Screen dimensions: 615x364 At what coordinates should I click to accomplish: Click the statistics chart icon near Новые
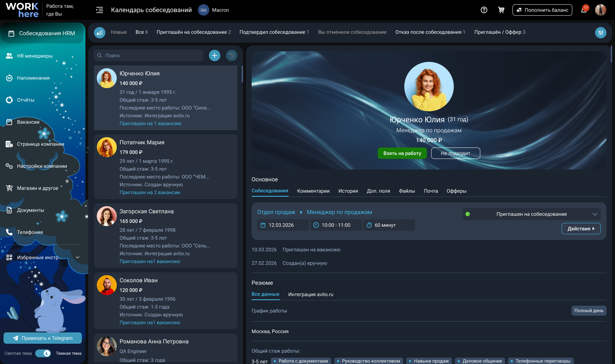click(x=100, y=33)
